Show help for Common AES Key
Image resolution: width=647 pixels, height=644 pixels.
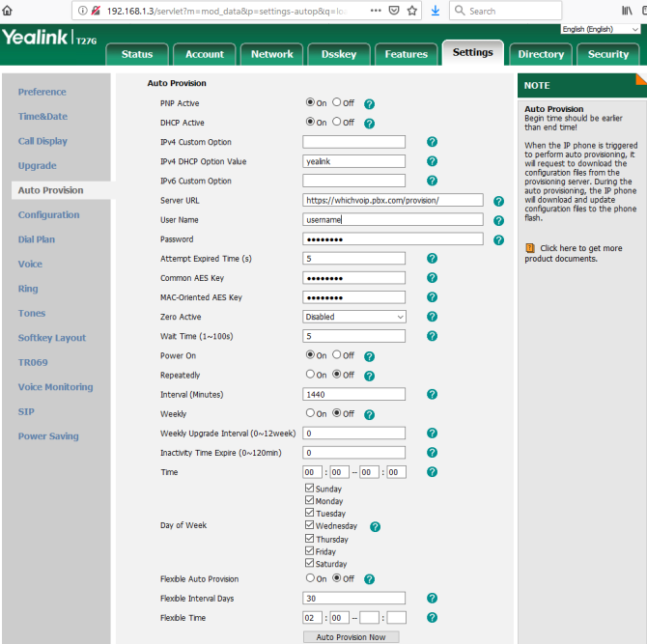coord(432,278)
